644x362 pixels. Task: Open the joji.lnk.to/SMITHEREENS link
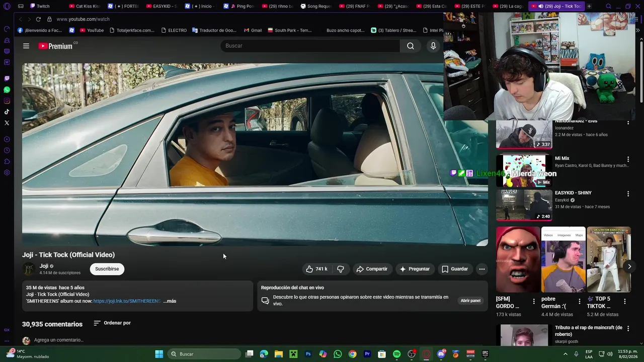tap(127, 301)
